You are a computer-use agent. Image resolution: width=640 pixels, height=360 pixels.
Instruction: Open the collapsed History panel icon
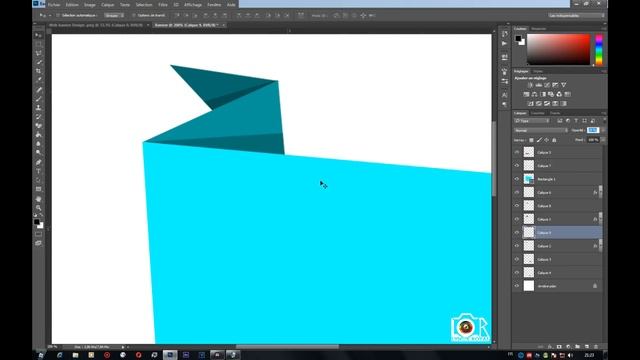(504, 34)
